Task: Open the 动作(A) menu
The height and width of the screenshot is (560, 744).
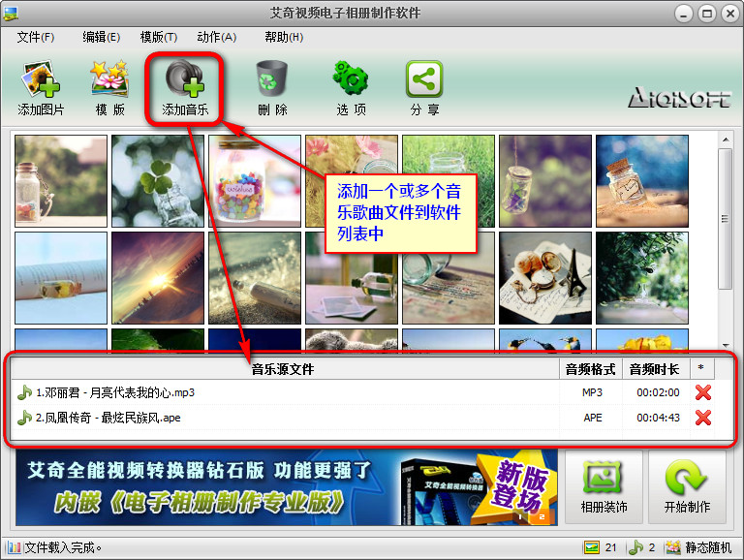Action: (216, 37)
